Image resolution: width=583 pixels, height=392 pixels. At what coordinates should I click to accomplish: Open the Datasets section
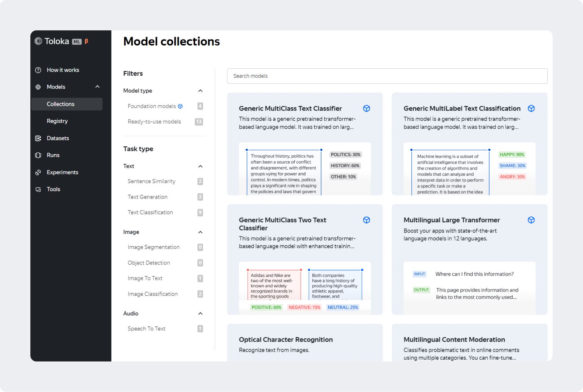coord(58,138)
